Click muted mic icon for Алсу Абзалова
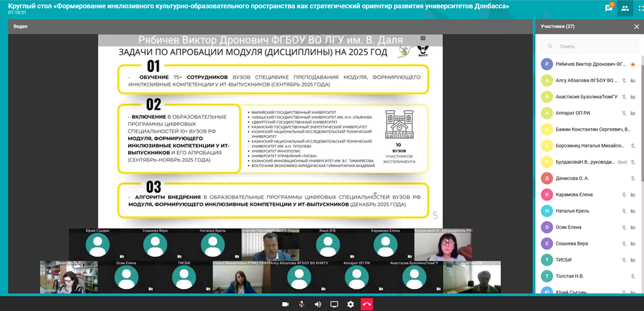Image resolution: width=644 pixels, height=311 pixels. (624, 80)
